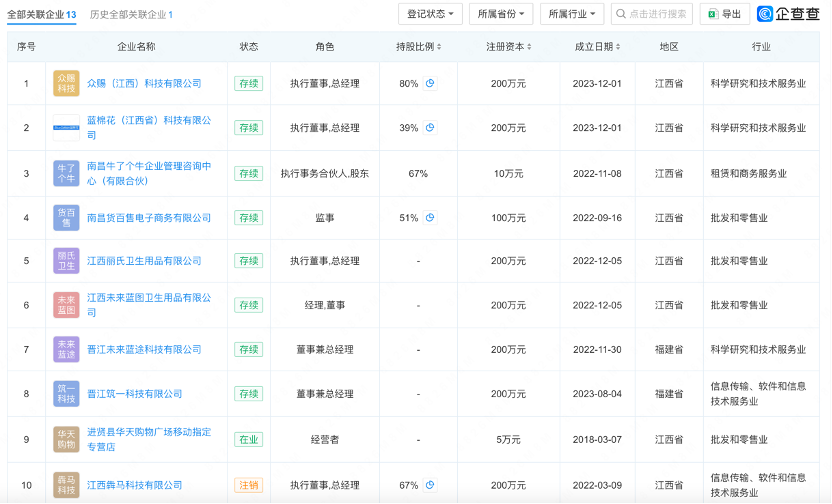Expand the 所属省份 dropdown
The width and height of the screenshot is (832, 504).
pos(502,14)
